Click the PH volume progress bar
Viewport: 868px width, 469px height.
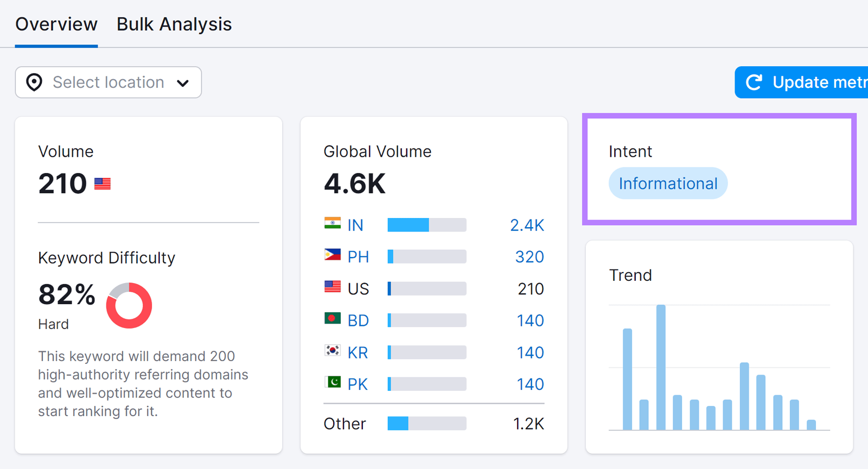click(x=427, y=256)
